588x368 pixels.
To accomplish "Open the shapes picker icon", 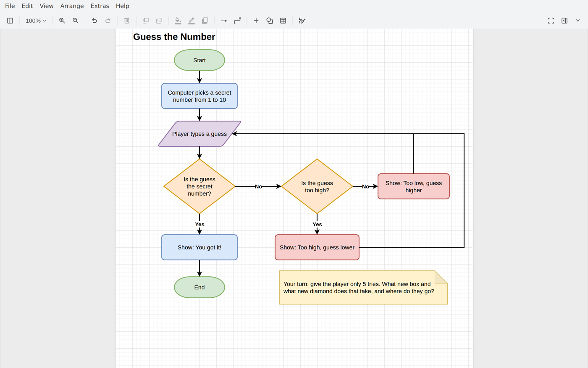I will point(270,21).
